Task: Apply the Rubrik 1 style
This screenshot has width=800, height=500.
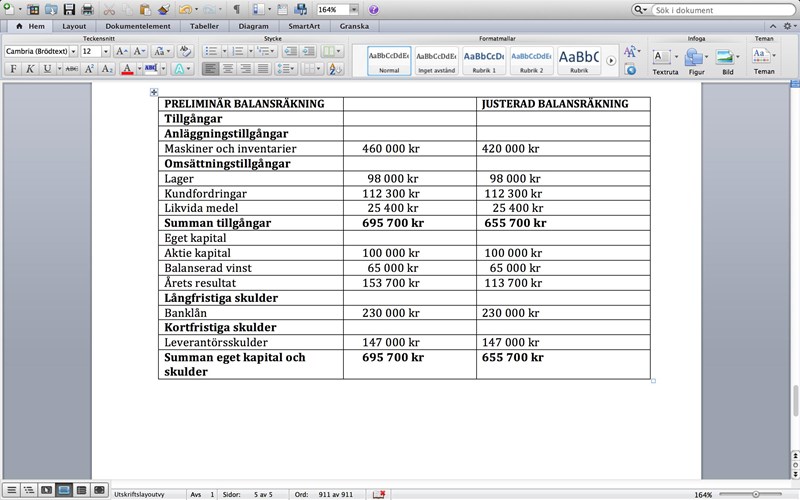Action: point(483,61)
